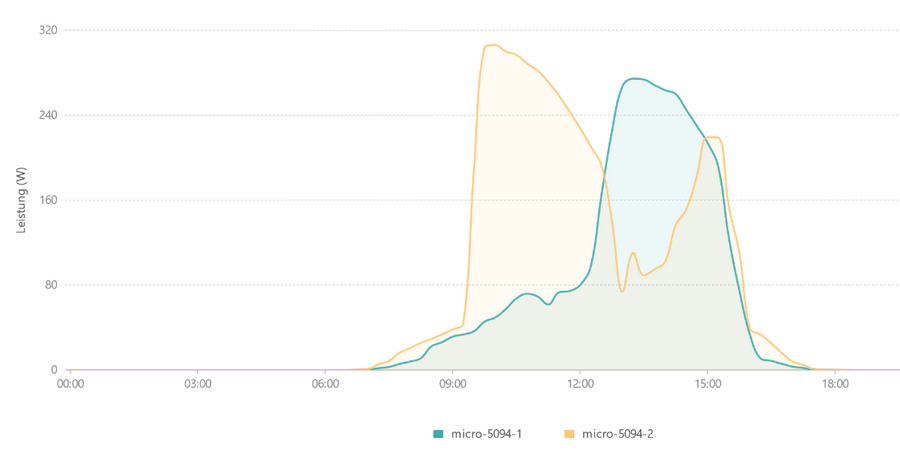
Task: Click the orange secondary peak near 15:00
Action: tap(712, 137)
